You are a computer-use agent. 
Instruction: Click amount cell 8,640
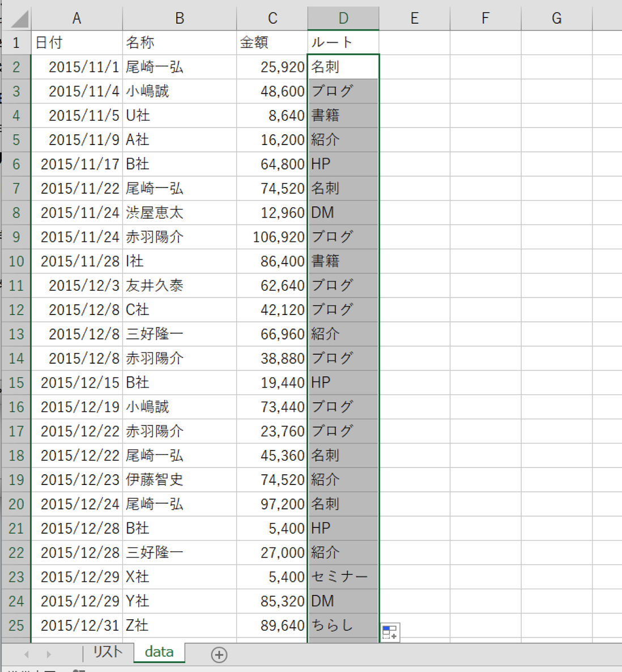click(x=272, y=116)
